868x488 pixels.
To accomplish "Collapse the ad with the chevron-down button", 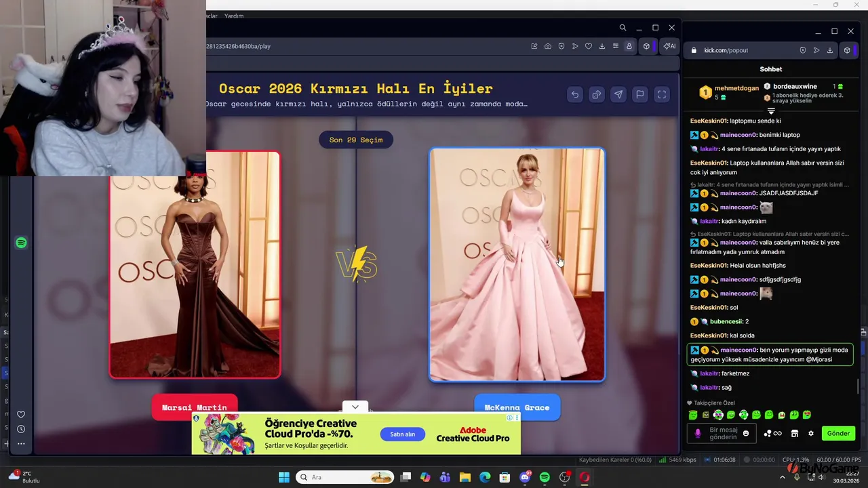I will click(x=355, y=407).
